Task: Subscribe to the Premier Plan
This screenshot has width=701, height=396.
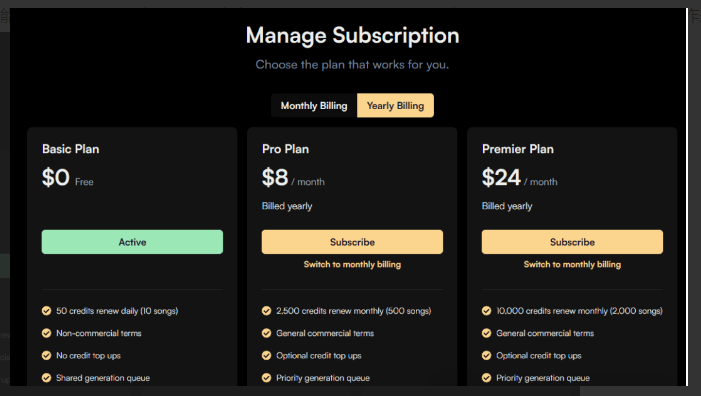Action: [572, 242]
